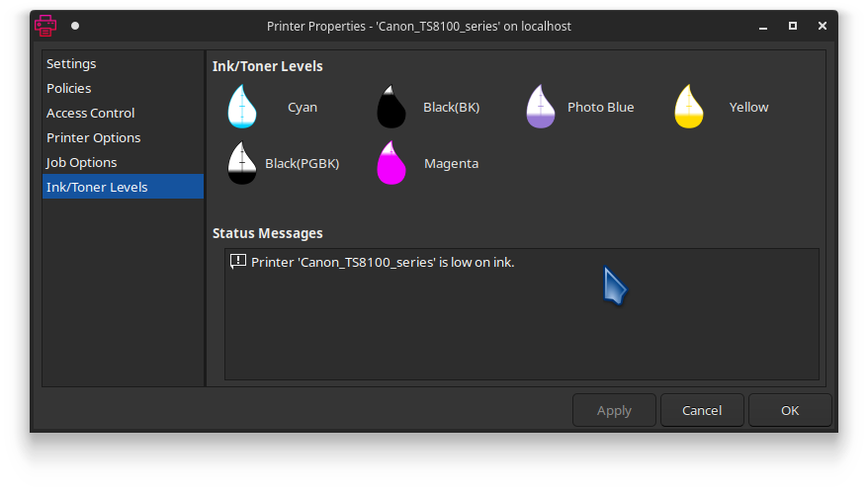Click the low ink warning message icon
868x494 pixels.
click(238, 261)
